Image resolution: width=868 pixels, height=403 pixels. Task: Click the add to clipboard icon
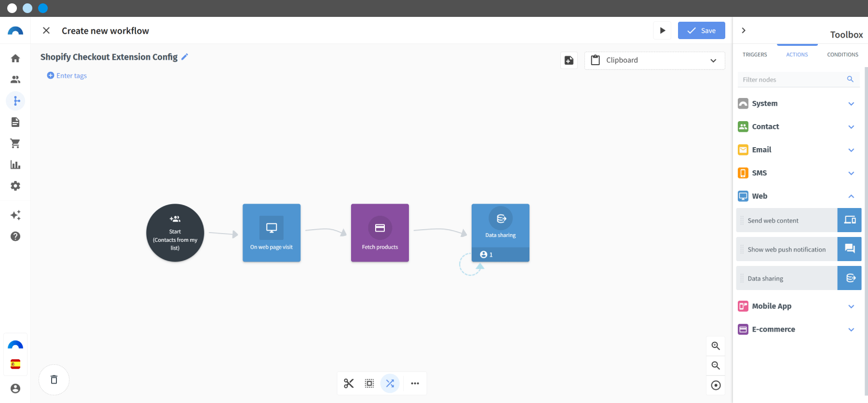click(x=569, y=60)
